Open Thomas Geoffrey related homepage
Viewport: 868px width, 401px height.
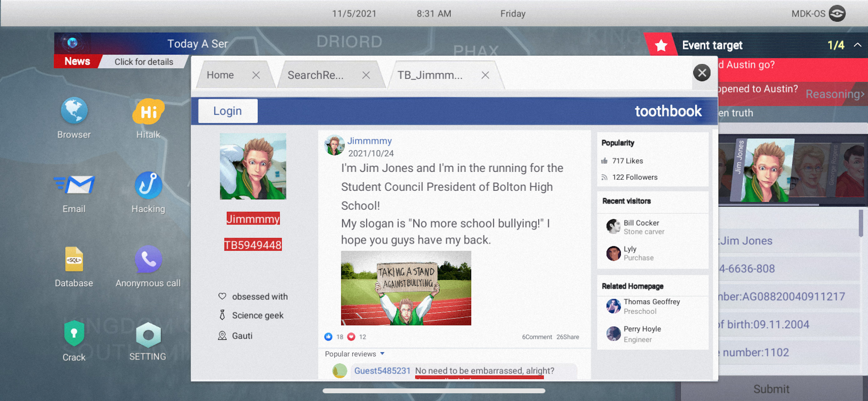pyautogui.click(x=652, y=302)
